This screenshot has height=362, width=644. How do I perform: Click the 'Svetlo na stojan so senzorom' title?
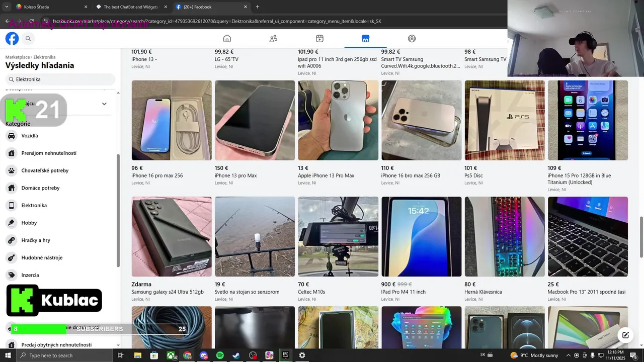(247, 292)
